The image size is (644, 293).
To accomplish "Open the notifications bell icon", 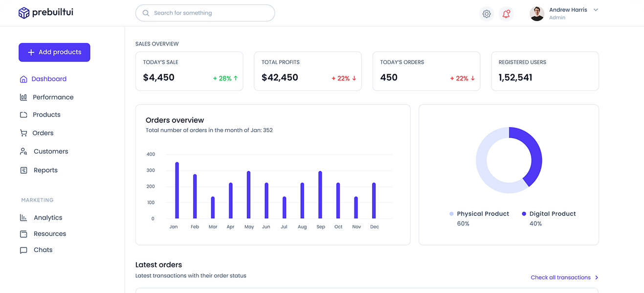I will coord(506,14).
